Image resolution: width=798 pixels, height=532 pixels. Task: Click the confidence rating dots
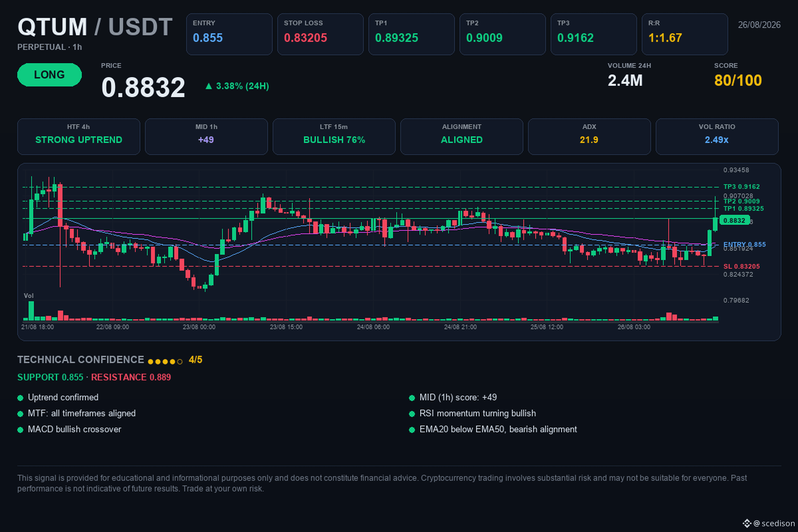pos(165,362)
